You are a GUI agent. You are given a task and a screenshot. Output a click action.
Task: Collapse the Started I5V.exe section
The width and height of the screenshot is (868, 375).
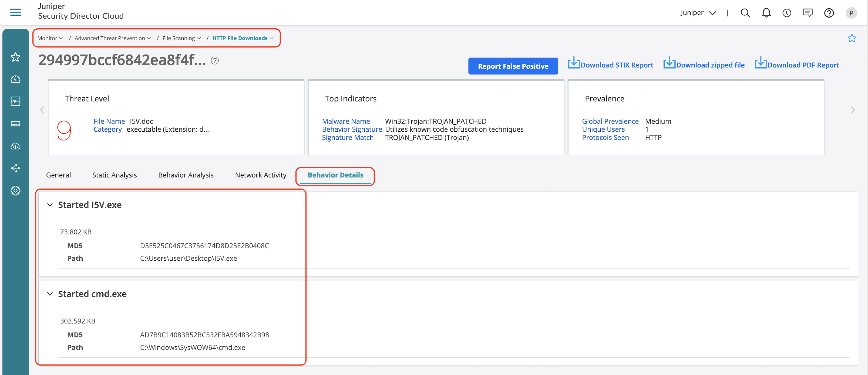[50, 205]
